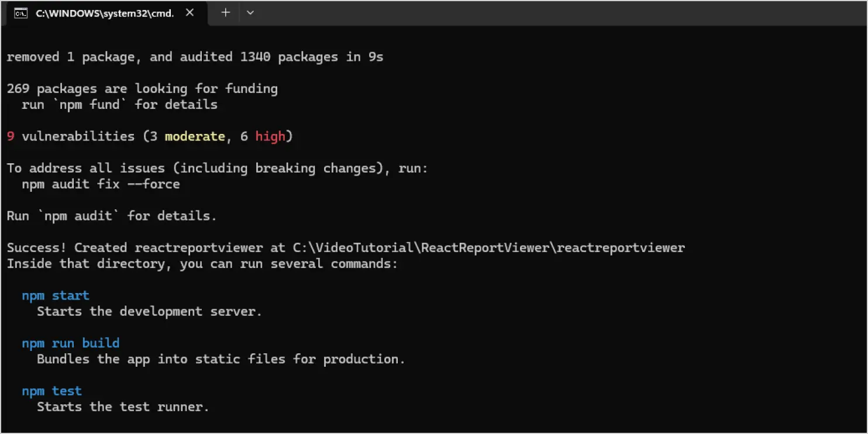This screenshot has height=434, width=868.
Task: Click the 269 packages funding message
Action: 142,88
